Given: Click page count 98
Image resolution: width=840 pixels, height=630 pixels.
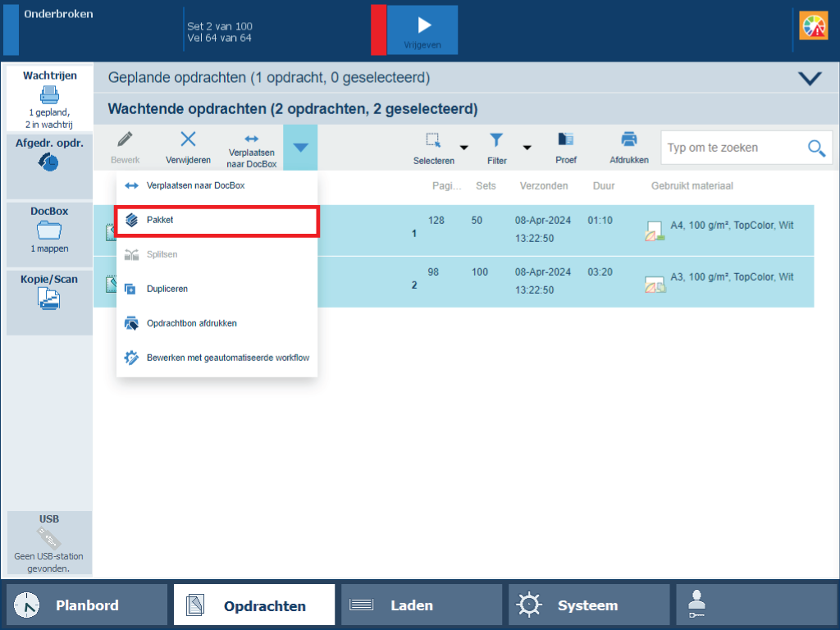Looking at the screenshot, I should pos(433,272).
